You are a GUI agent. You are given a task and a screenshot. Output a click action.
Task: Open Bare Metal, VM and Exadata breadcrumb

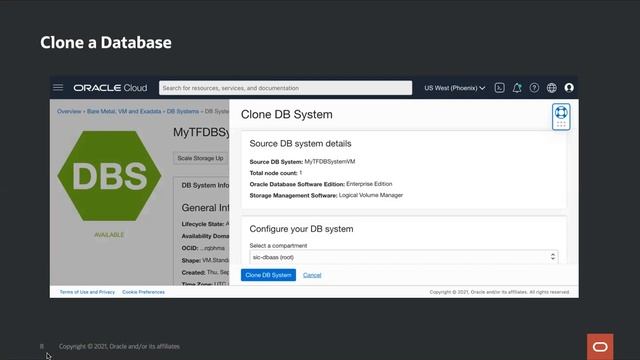pos(124,111)
